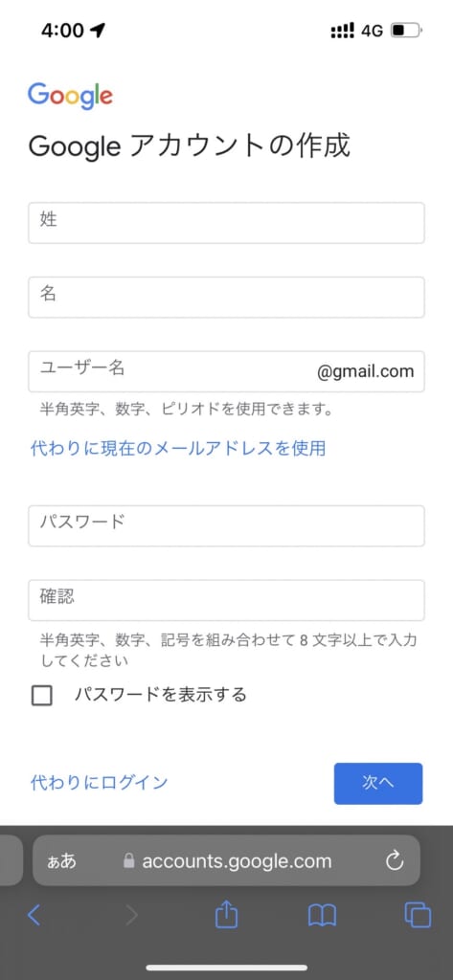Tap the Safari back arrow
This screenshot has height=980, width=453.
pos(34,916)
